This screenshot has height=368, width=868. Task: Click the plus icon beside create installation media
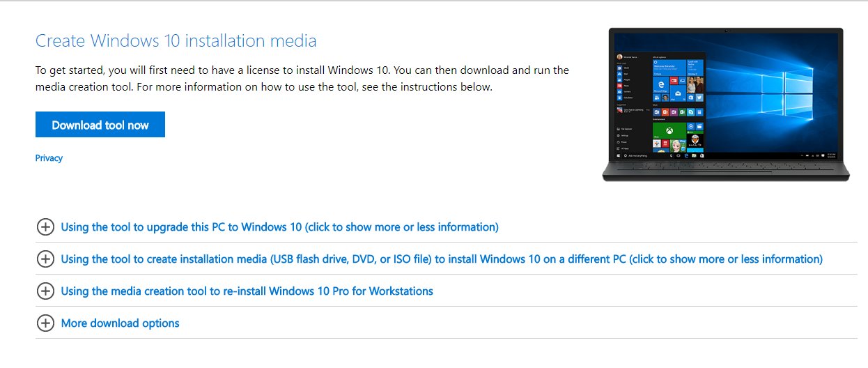point(45,259)
